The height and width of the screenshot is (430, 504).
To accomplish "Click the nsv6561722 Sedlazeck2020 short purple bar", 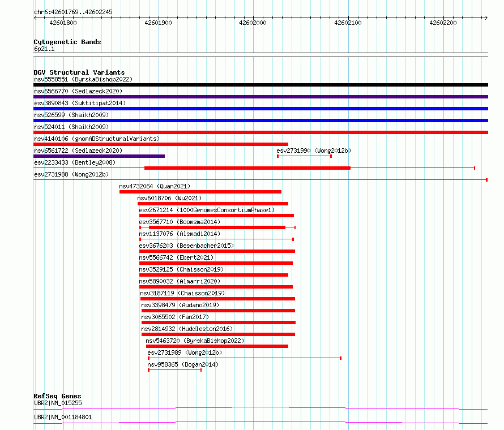I will pyautogui.click(x=99, y=156).
